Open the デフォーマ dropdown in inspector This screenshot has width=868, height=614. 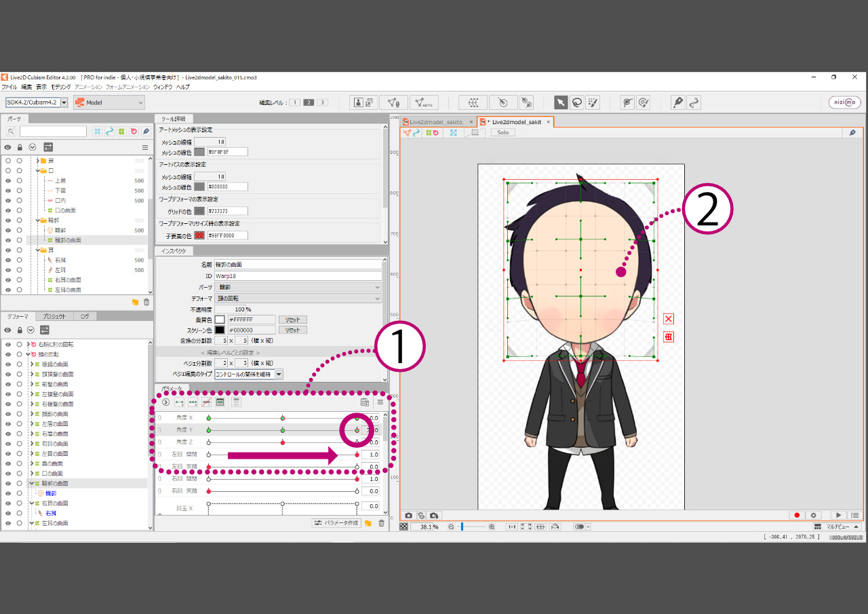(x=298, y=299)
